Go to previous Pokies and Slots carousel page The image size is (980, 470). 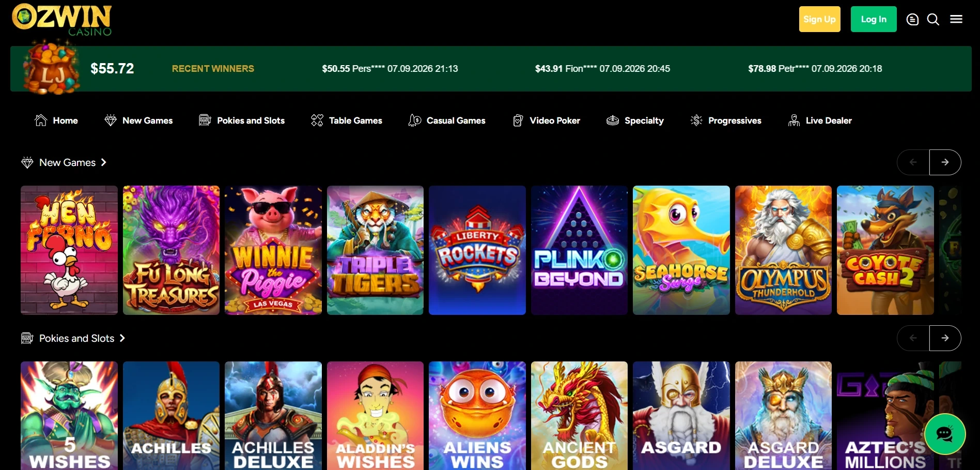point(913,338)
